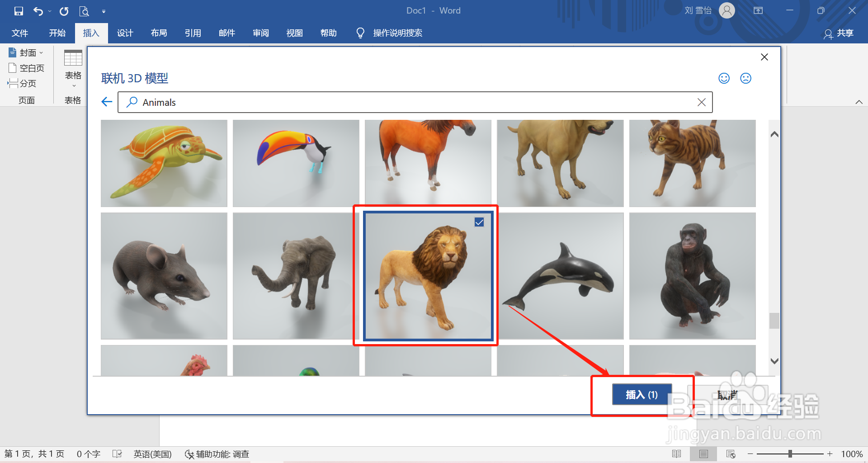Click the 共享 share button
The image size is (868, 463).
tap(839, 34)
